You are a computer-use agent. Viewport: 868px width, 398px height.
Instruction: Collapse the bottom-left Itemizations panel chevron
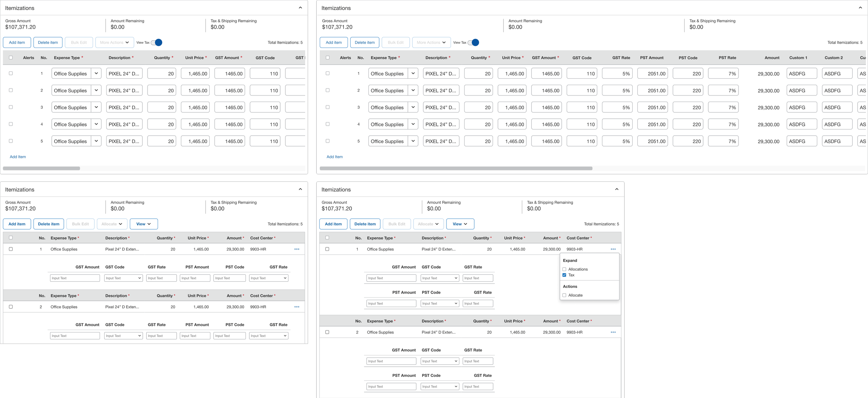click(x=300, y=189)
